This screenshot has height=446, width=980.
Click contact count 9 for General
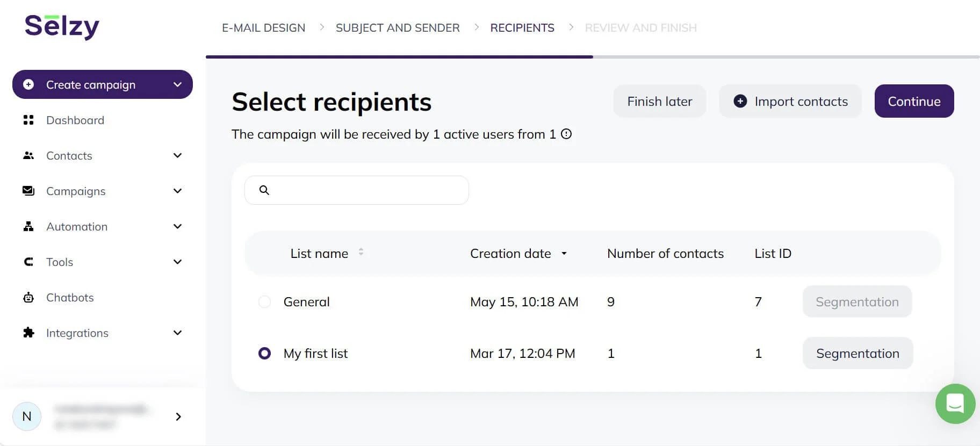tap(611, 302)
